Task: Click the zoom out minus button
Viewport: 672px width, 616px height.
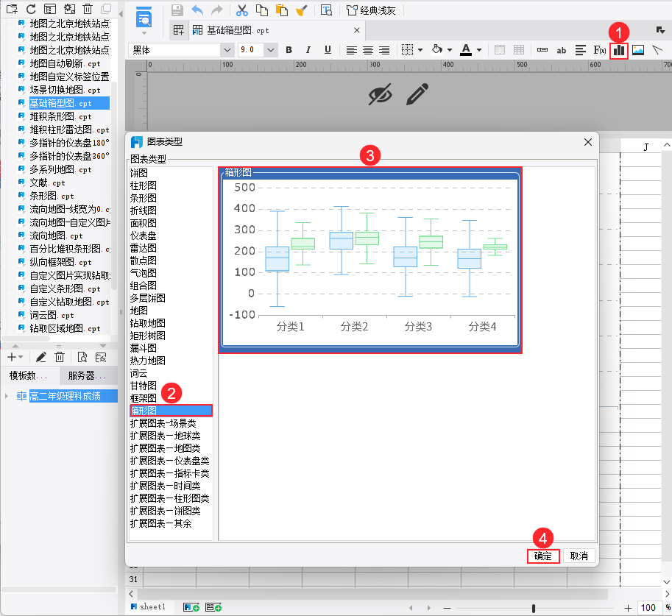Action: 447,608
